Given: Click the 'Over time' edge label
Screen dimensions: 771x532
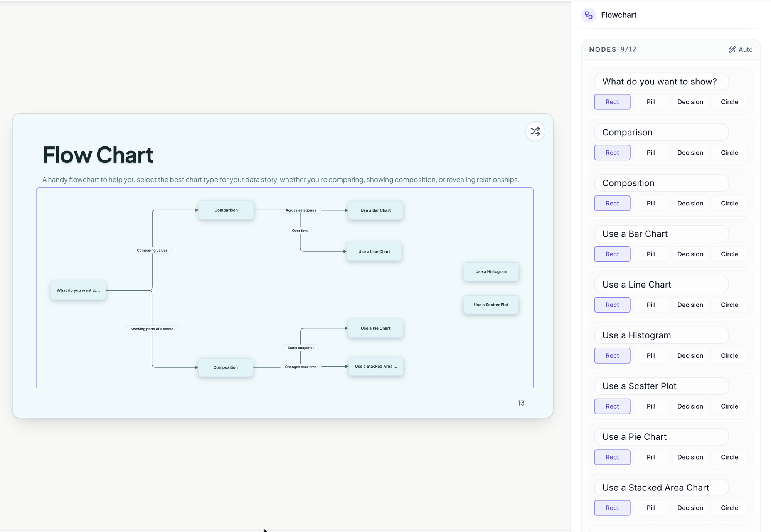Looking at the screenshot, I should pyautogui.click(x=300, y=231).
